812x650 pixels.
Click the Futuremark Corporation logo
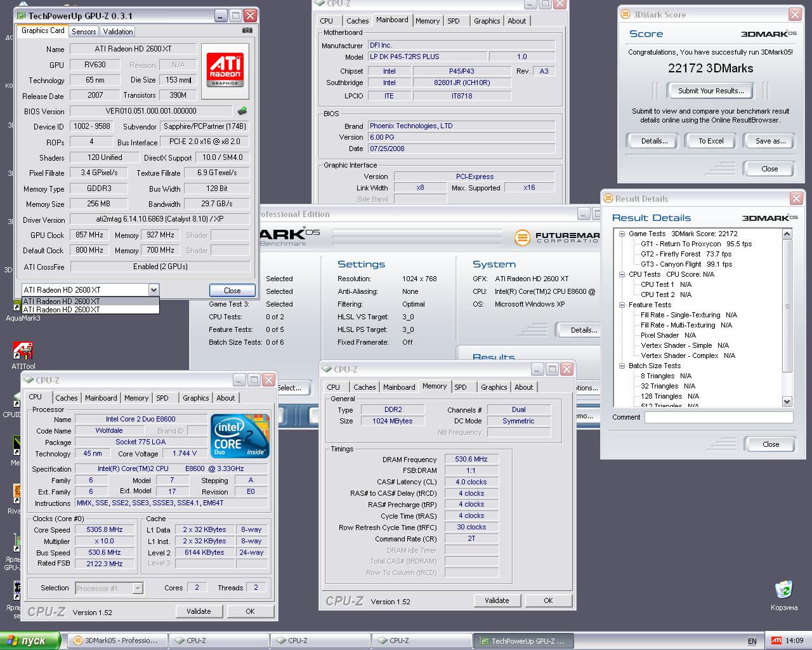[557, 237]
